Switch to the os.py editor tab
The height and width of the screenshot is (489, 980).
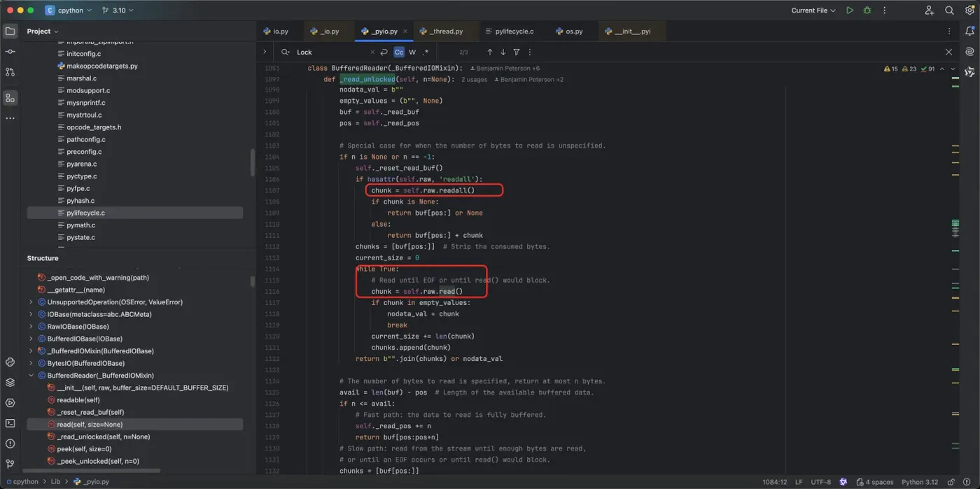pos(569,31)
